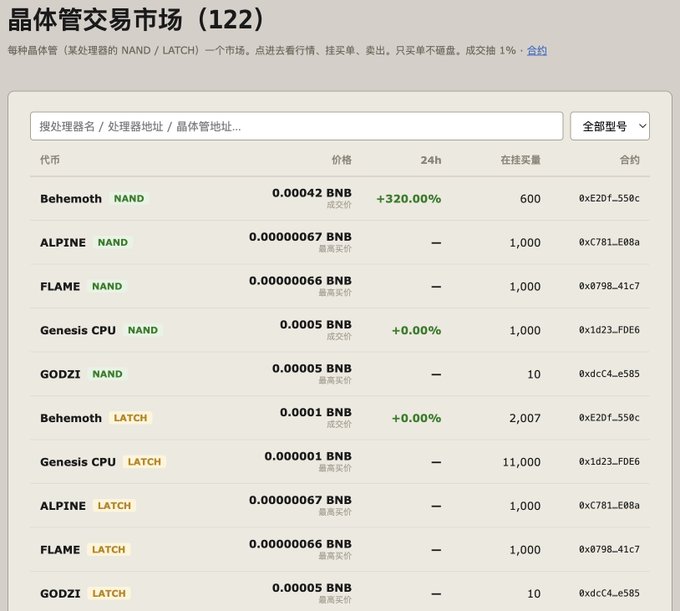The height and width of the screenshot is (611, 680).
Task: Expand the 全部型号 model dropdown
Action: click(610, 126)
